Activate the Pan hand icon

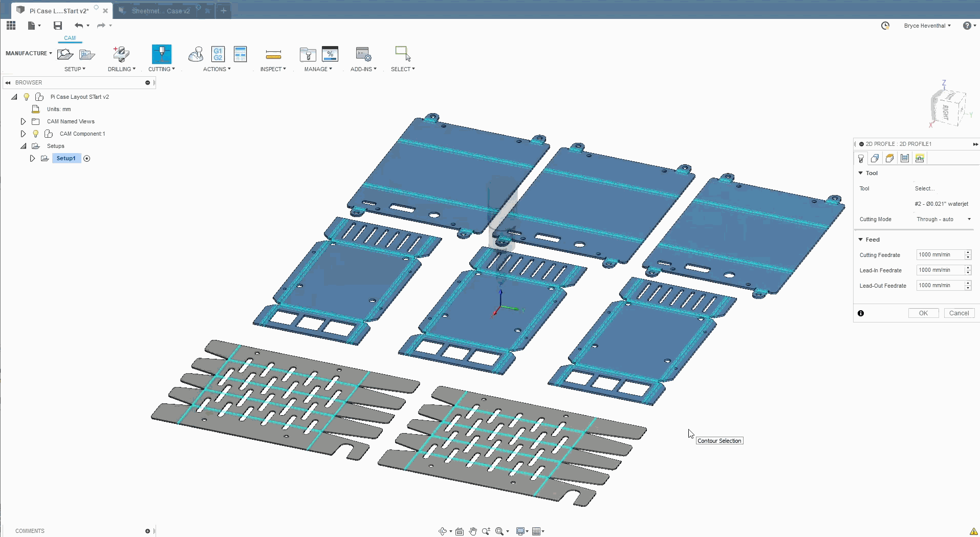pyautogui.click(x=473, y=531)
